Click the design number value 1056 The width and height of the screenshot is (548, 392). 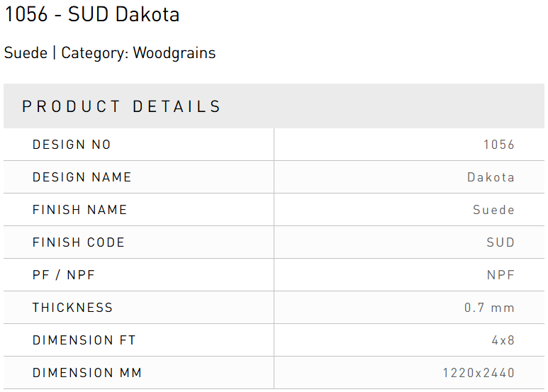tap(499, 145)
